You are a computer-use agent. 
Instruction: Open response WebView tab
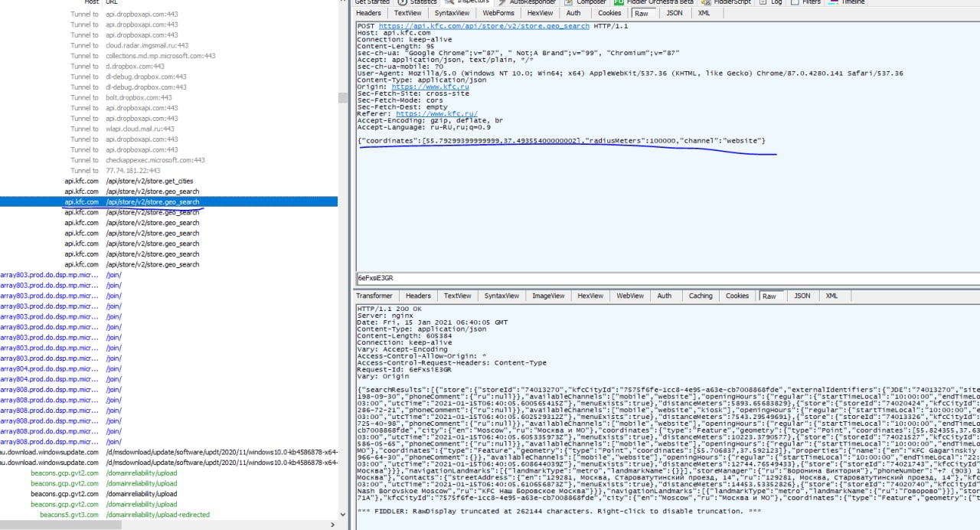(630, 296)
